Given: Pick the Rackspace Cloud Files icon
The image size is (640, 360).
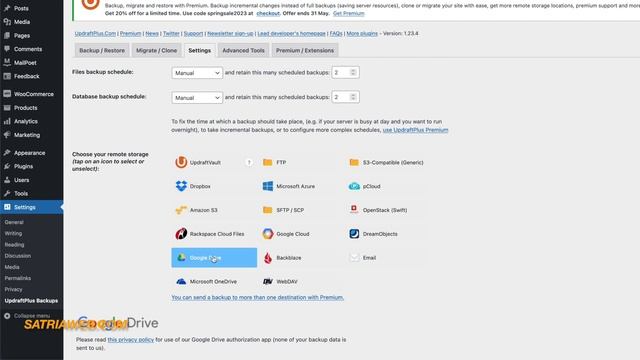Looking at the screenshot, I should [x=181, y=234].
